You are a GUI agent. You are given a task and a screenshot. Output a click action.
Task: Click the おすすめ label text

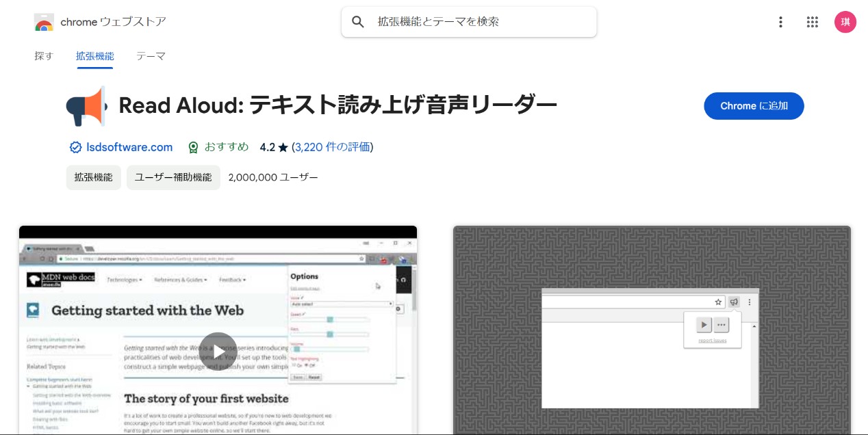[227, 147]
